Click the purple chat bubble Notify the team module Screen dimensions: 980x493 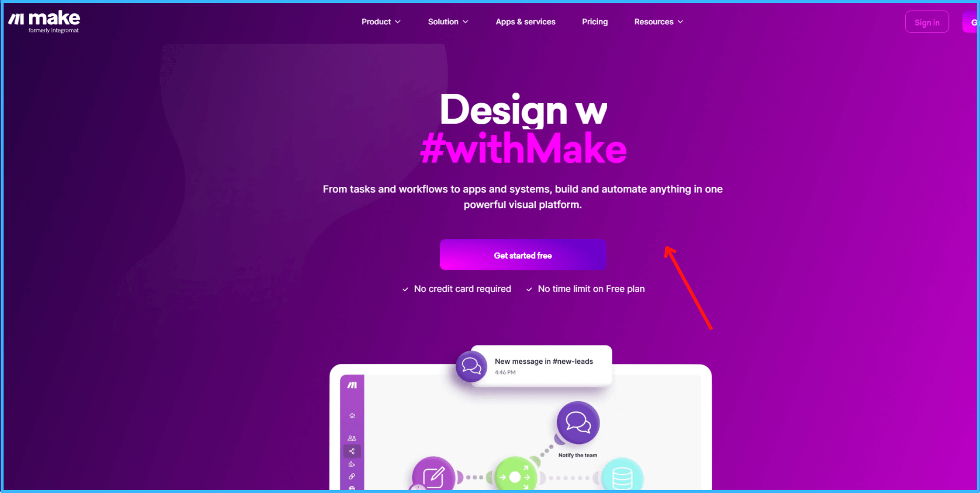(x=578, y=423)
